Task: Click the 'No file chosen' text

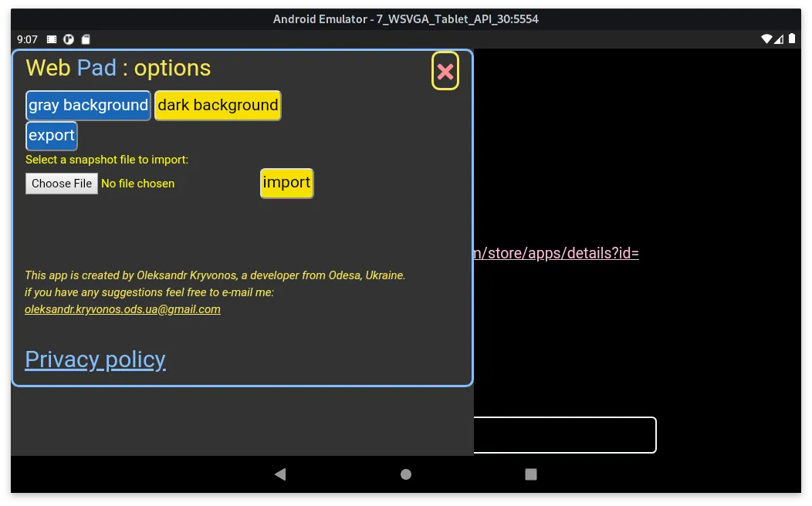Action: point(137,184)
